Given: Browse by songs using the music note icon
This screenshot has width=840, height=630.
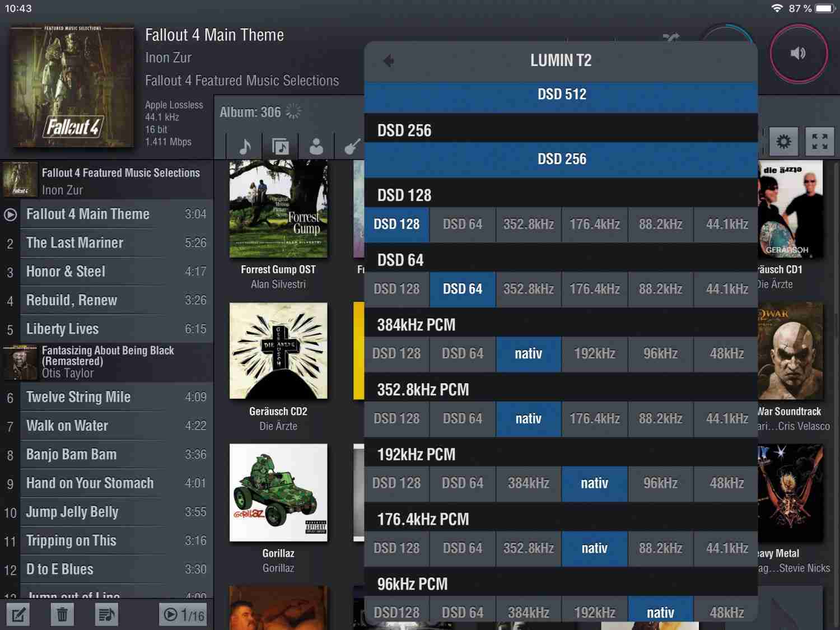Looking at the screenshot, I should click(x=245, y=147).
